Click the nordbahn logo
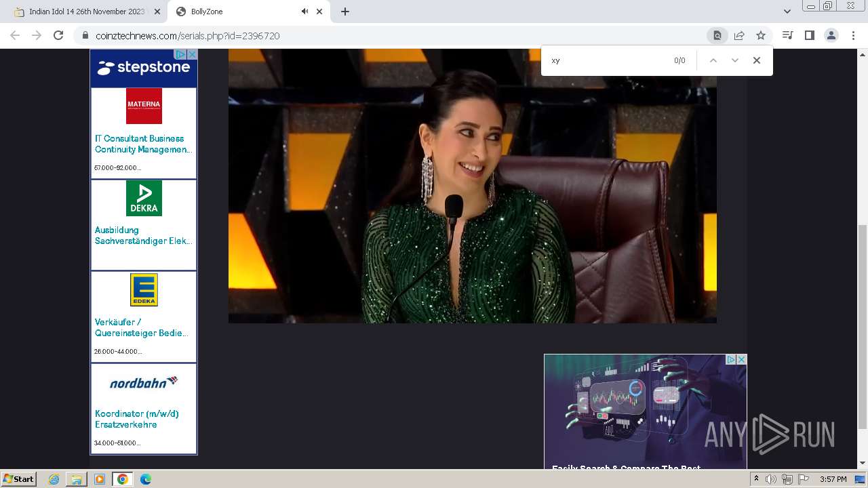The image size is (868, 488). (x=144, y=382)
